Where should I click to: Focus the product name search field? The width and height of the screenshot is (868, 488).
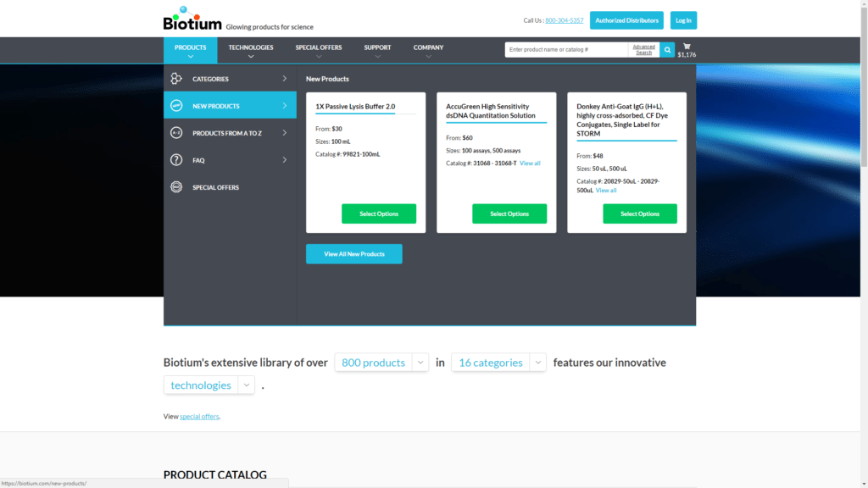566,50
